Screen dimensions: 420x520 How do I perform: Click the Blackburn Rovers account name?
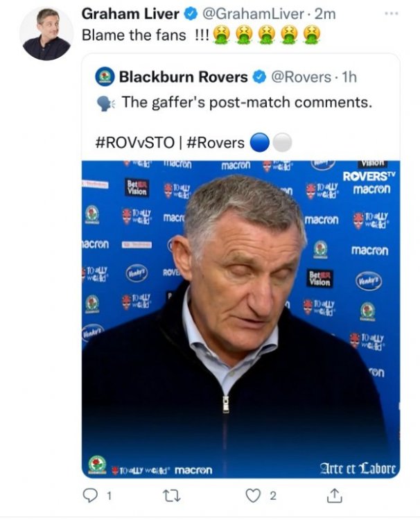click(183, 76)
